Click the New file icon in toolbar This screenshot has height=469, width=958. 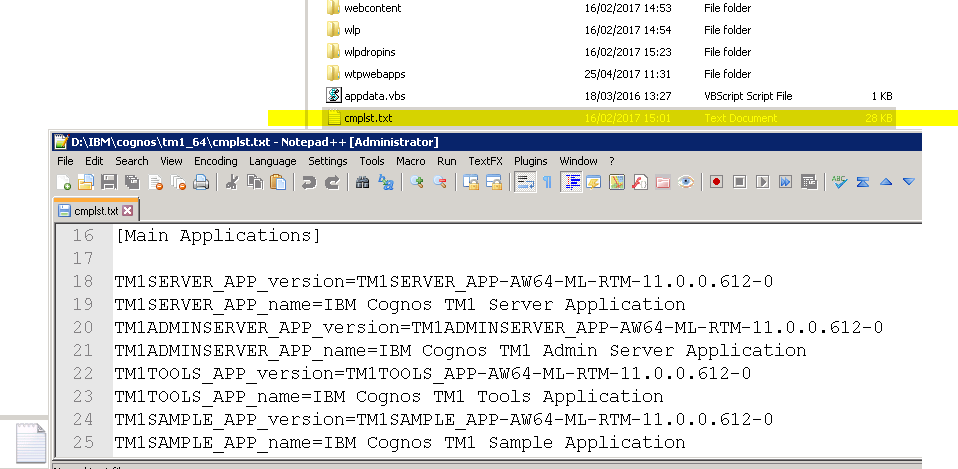tap(64, 182)
